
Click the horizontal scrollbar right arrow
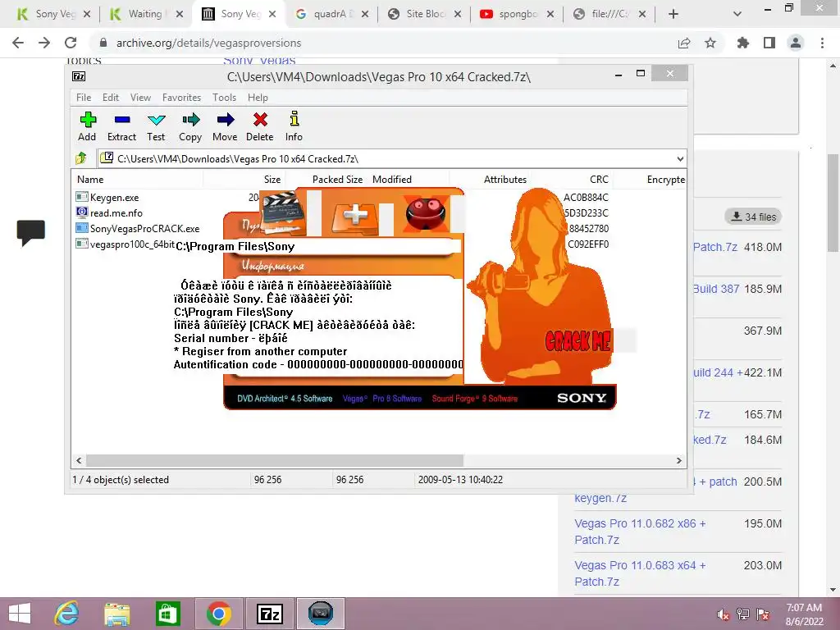[678, 460]
